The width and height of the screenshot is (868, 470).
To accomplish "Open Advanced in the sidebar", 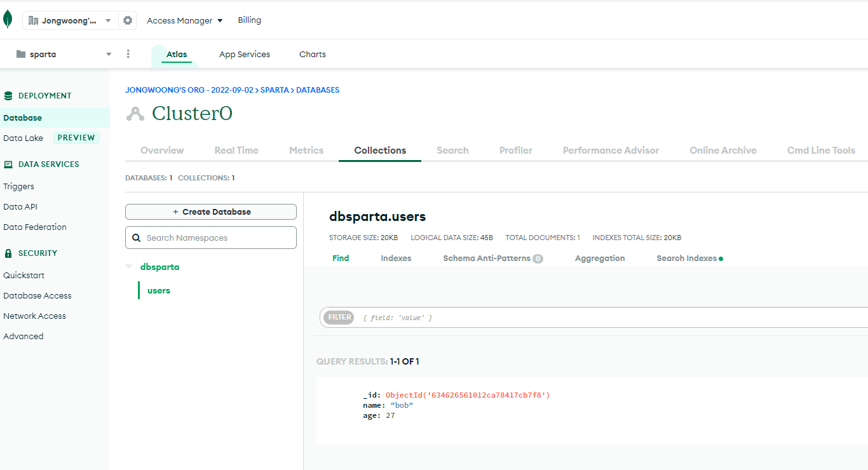I will (24, 337).
